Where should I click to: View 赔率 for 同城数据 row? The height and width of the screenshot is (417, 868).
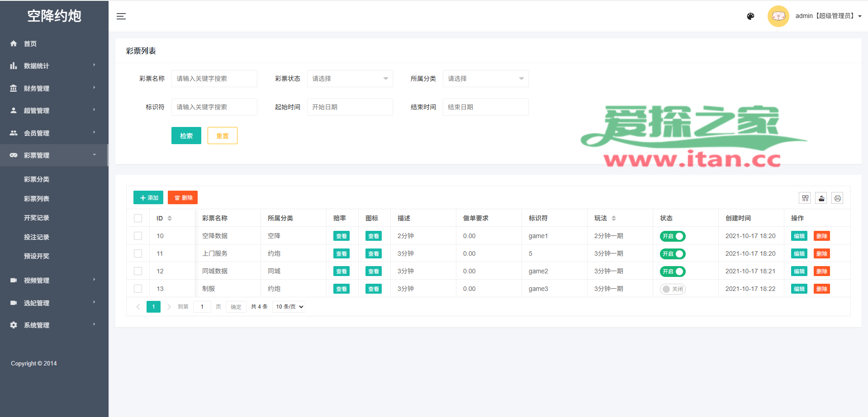342,271
